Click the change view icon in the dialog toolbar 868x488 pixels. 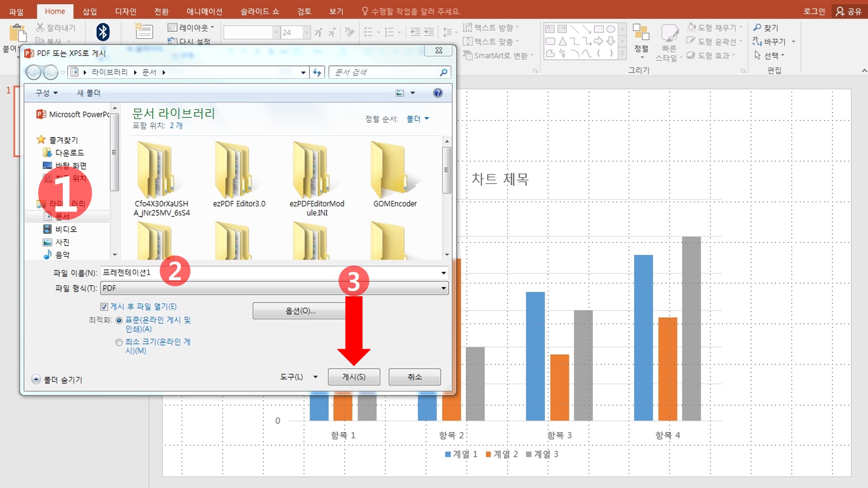click(x=400, y=93)
